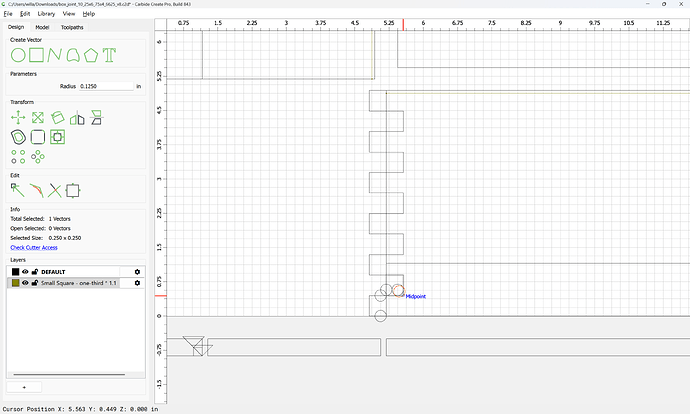Activate the Mirror/Flip transform tool
Image resolution: width=690 pixels, height=414 pixels.
[77, 118]
